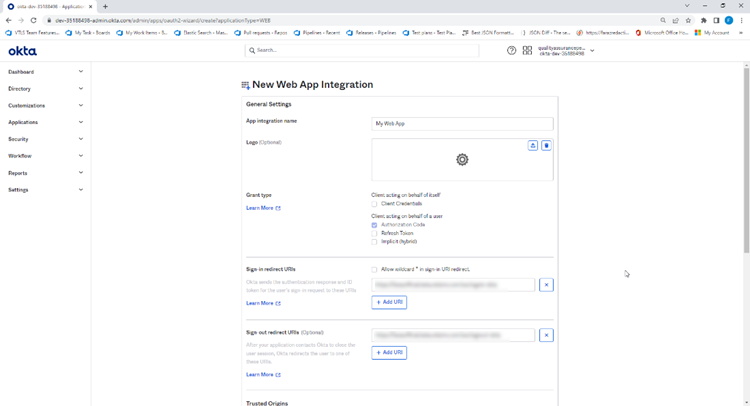Focus the Okta Search box
Image resolution: width=750 pixels, height=406 pixels.
click(362, 50)
